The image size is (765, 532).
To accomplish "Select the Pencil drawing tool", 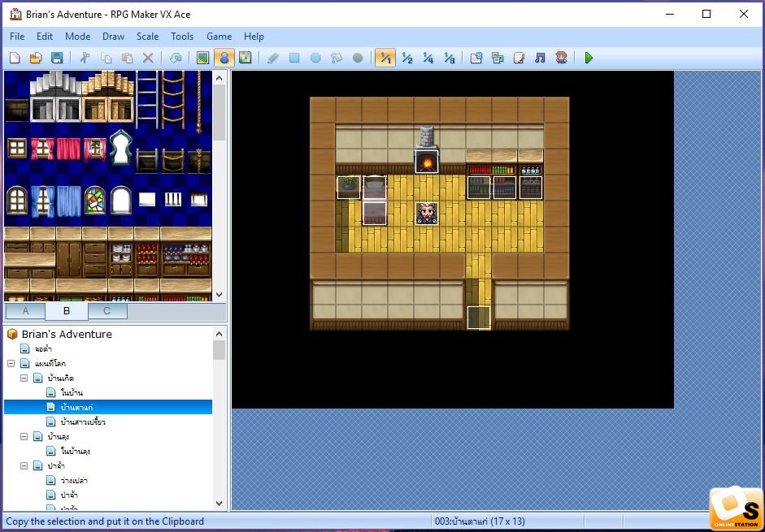I will coord(273,58).
